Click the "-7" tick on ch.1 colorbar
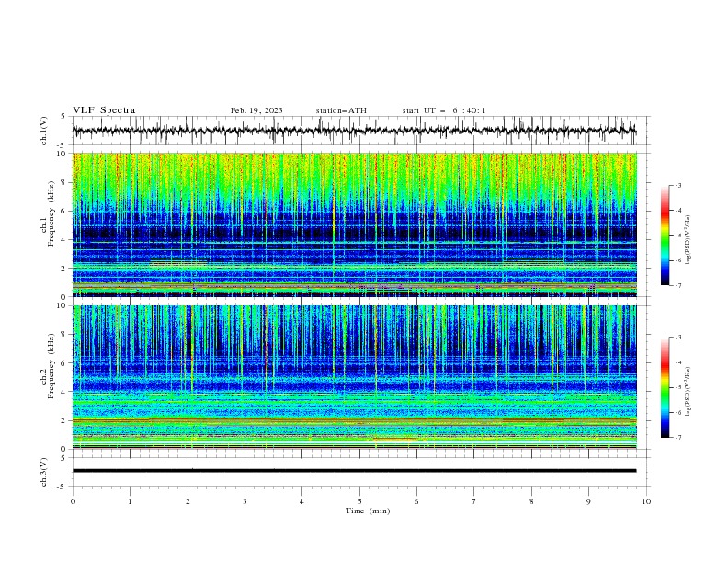 click(x=677, y=285)
